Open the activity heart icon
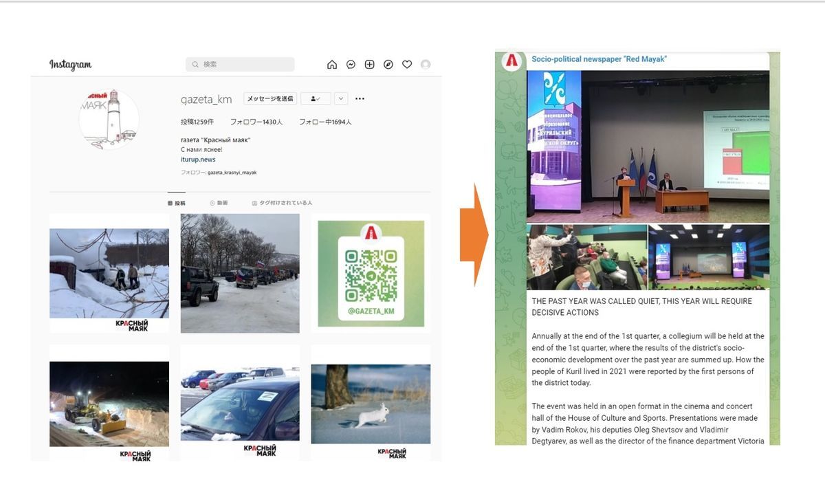 pos(407,65)
